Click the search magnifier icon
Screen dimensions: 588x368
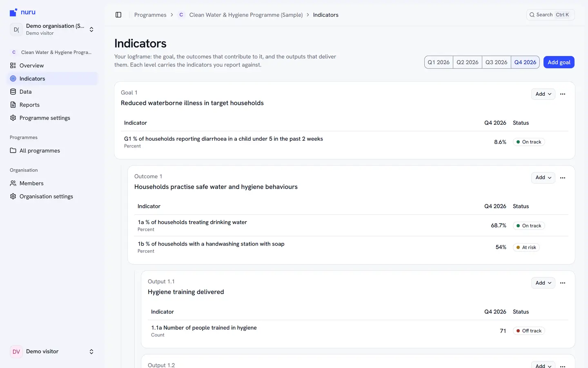point(532,15)
